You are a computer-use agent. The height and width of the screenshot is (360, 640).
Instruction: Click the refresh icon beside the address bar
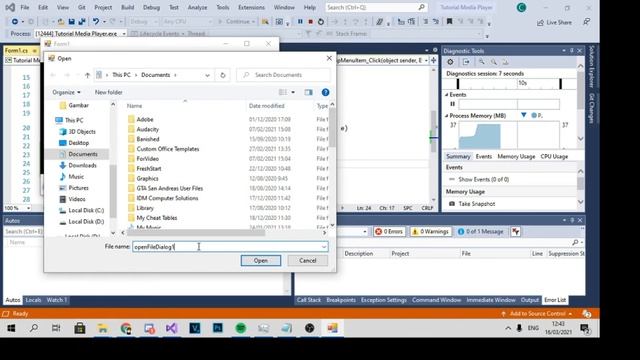coord(222,75)
